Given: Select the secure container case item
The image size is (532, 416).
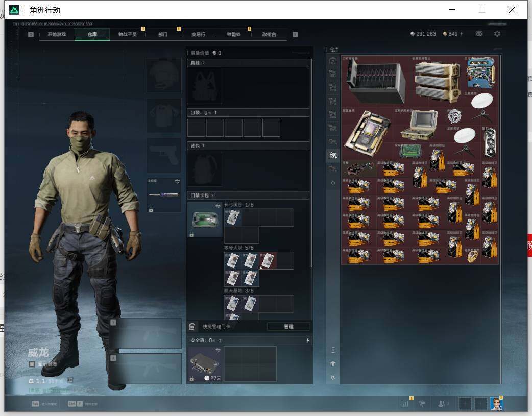Looking at the screenshot, I should [205, 364].
